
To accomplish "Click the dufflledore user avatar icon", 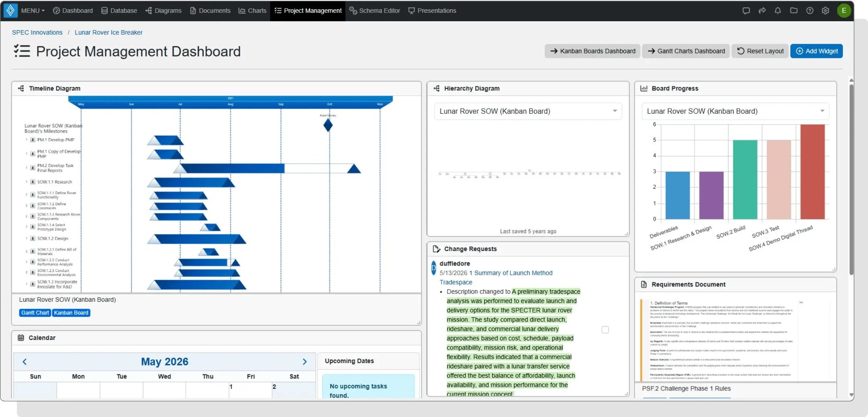I will click(x=434, y=268).
